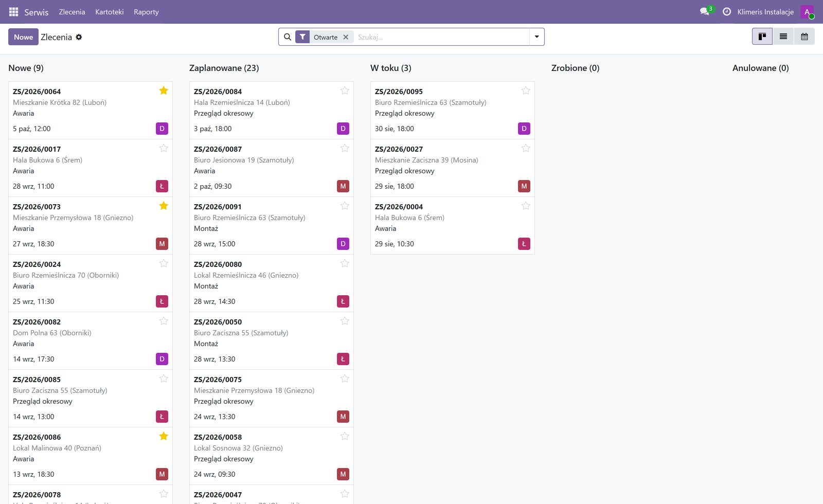Screen dimensions: 823x504
Task: Click the Otwarte filter facet
Action: (x=326, y=37)
